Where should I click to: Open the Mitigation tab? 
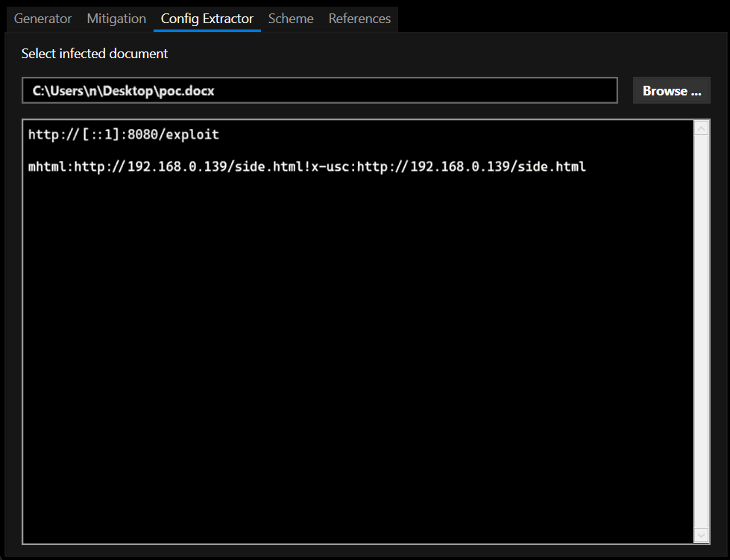coord(116,19)
